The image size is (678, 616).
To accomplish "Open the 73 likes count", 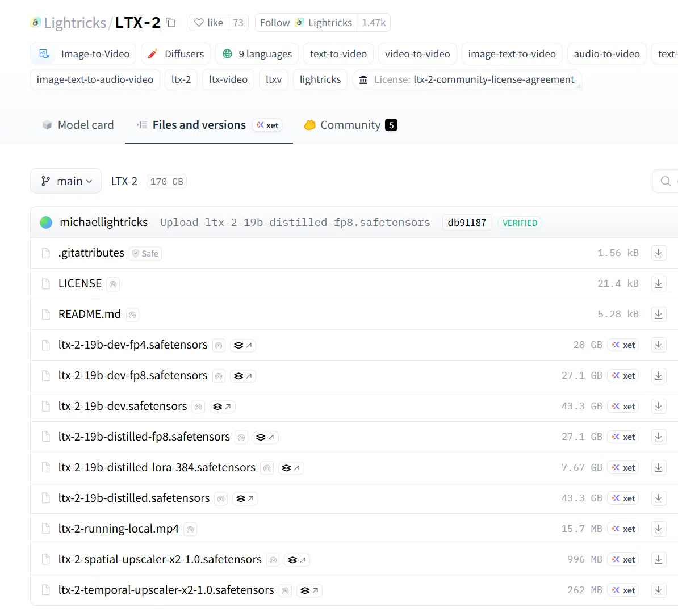I will (238, 23).
